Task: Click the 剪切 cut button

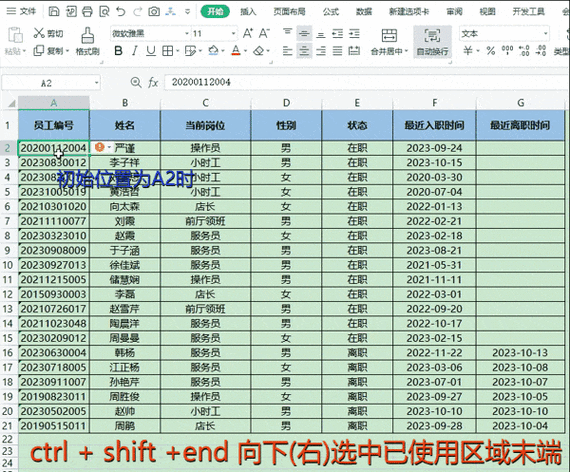Action: (48, 33)
